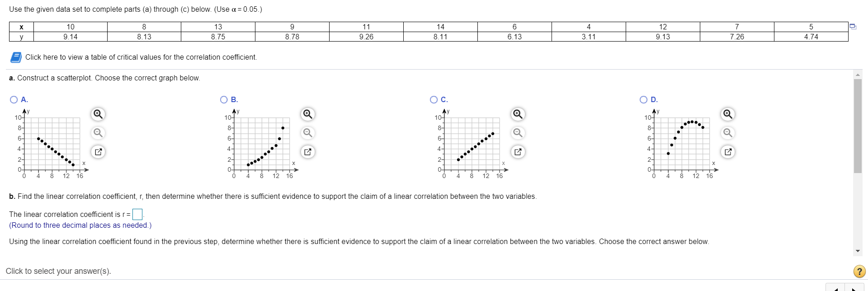The width and height of the screenshot is (868, 291).
Task: Click the correlation coefficient r input box
Action: pyautogui.click(x=138, y=214)
